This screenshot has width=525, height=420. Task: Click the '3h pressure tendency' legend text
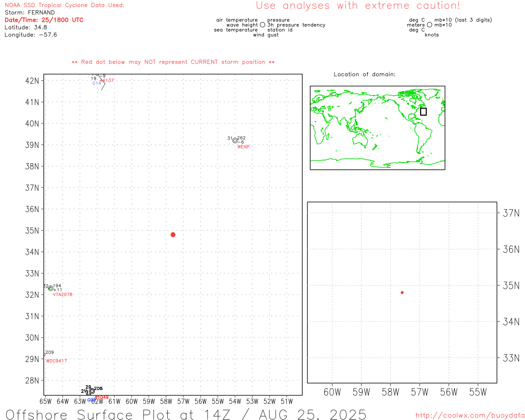coord(297,25)
